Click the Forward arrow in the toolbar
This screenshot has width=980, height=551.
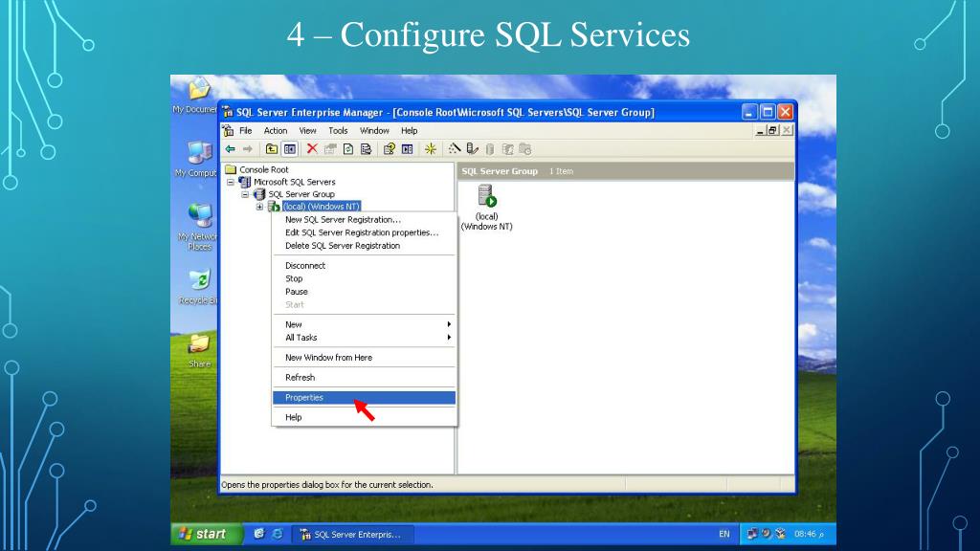click(248, 148)
